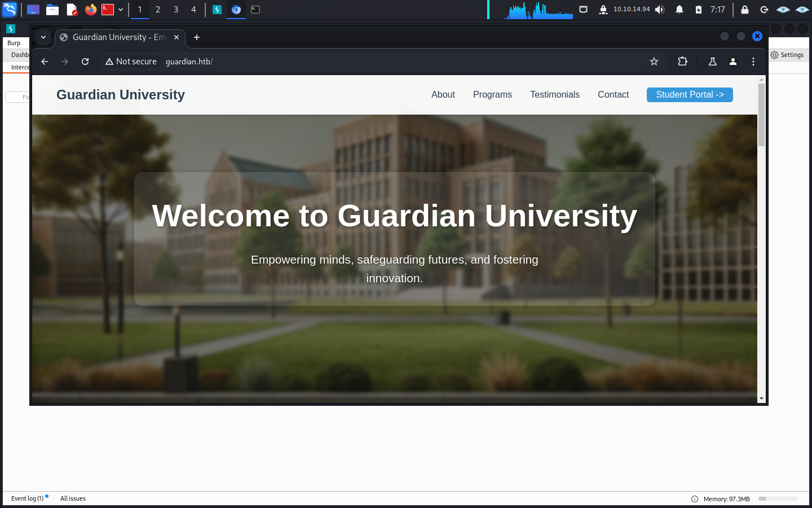This screenshot has width=812, height=508.
Task: Open the Kali applications menu
Action: click(10, 10)
